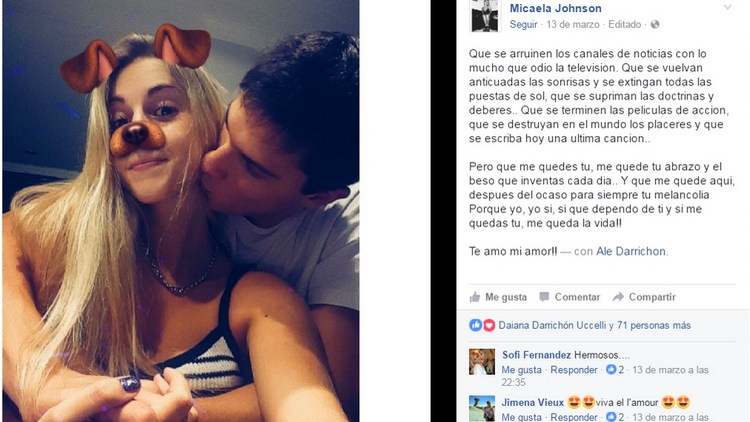View the 71 personas más reactions list

[654, 325]
